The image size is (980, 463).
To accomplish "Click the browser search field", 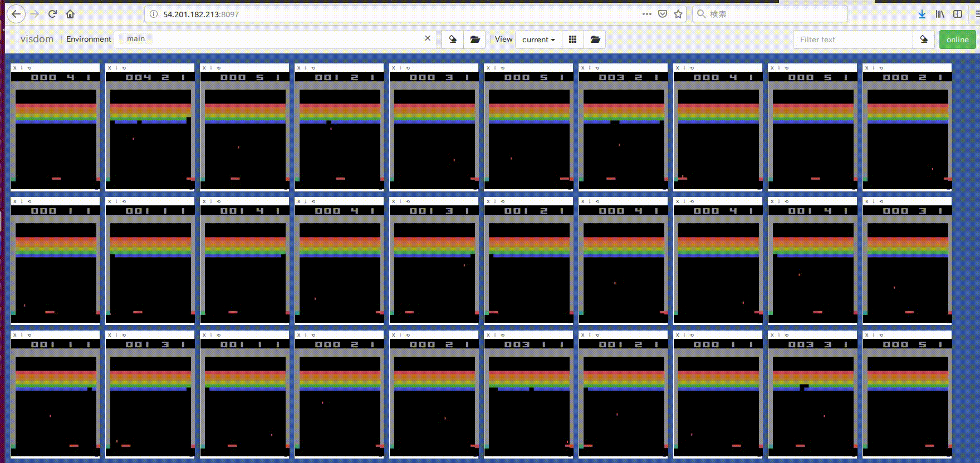I will coord(770,14).
